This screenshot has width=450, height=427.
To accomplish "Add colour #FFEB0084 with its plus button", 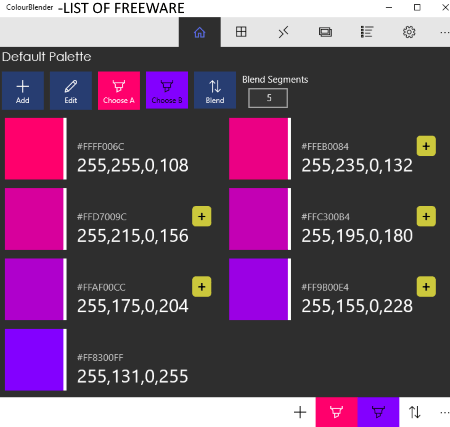I will (x=426, y=146).
